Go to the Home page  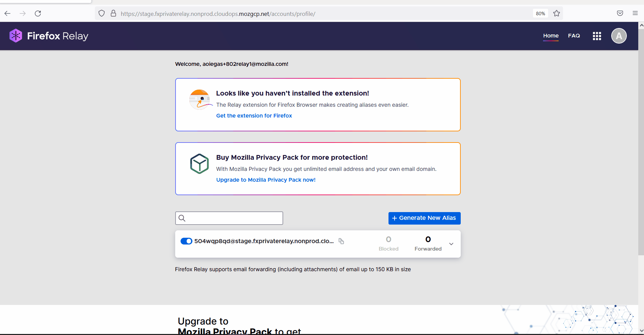pos(551,35)
